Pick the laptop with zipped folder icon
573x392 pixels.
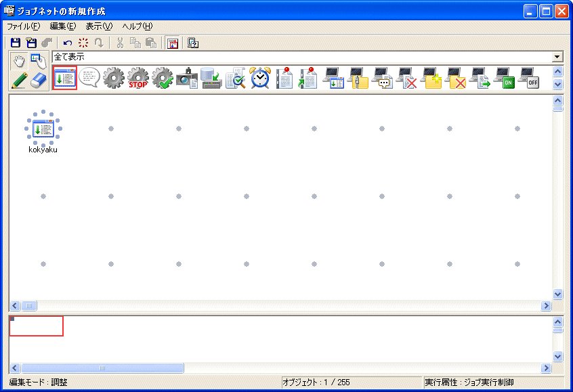click(358, 78)
